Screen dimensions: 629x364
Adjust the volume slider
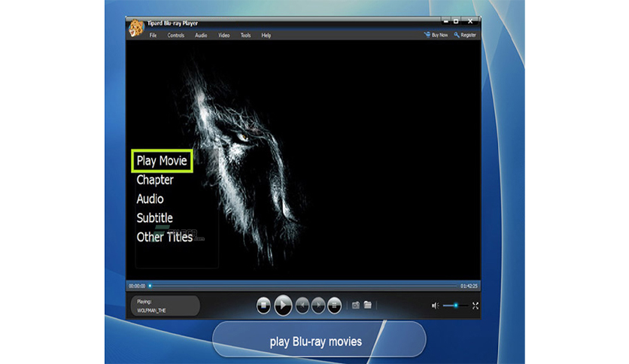tap(455, 305)
